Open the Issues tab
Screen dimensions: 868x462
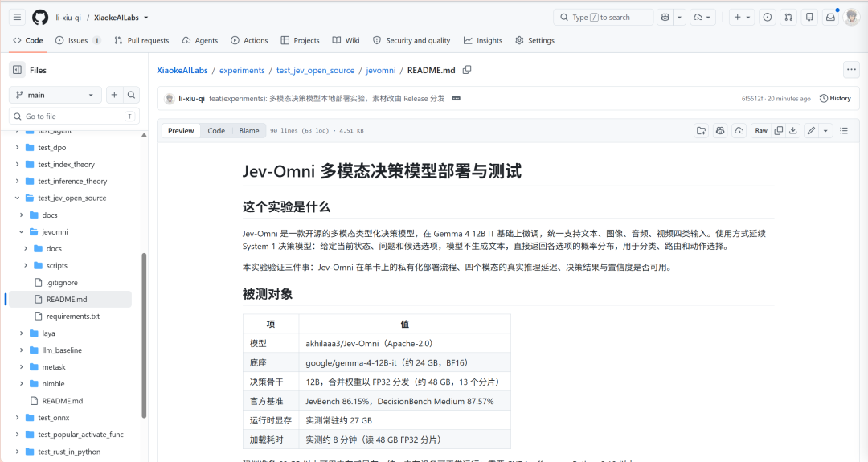tap(78, 40)
